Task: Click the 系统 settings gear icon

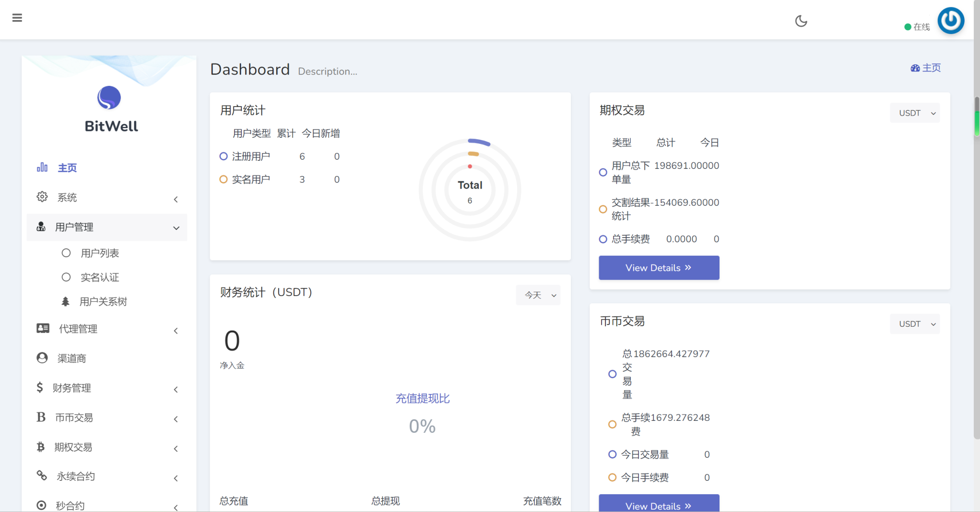Action: [x=42, y=196]
